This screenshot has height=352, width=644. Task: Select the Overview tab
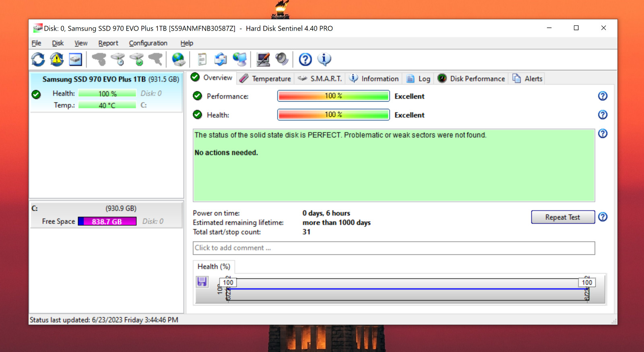212,78
